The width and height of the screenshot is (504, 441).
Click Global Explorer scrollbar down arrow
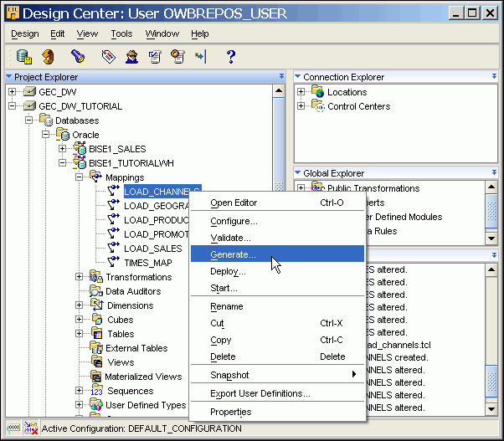(491, 238)
